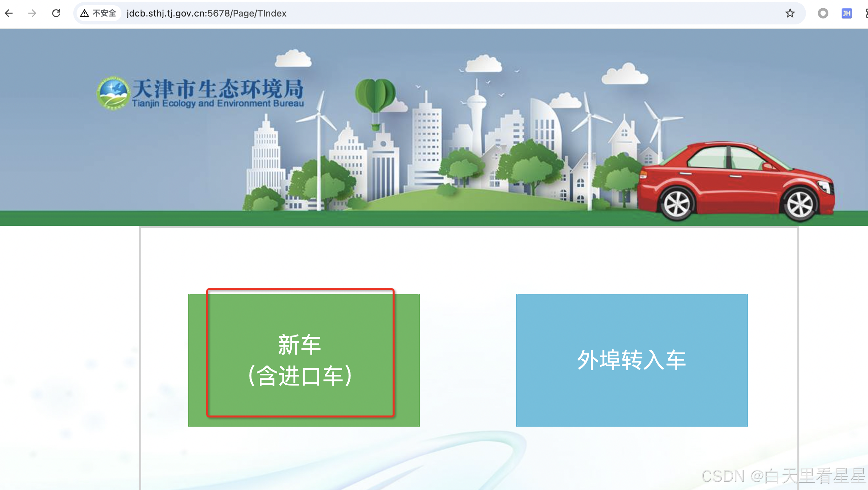Select the 新车(含进口车) green tile
Viewport: 868px width, 490px height.
303,360
